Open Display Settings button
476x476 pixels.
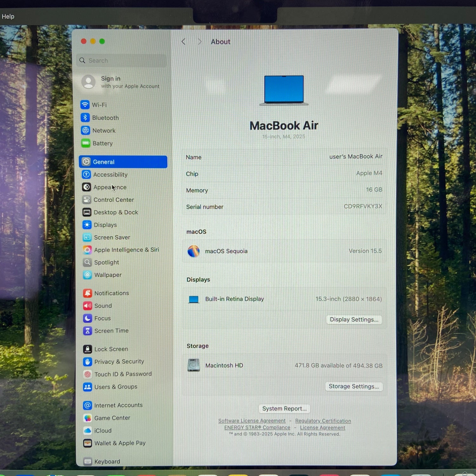[x=354, y=320]
